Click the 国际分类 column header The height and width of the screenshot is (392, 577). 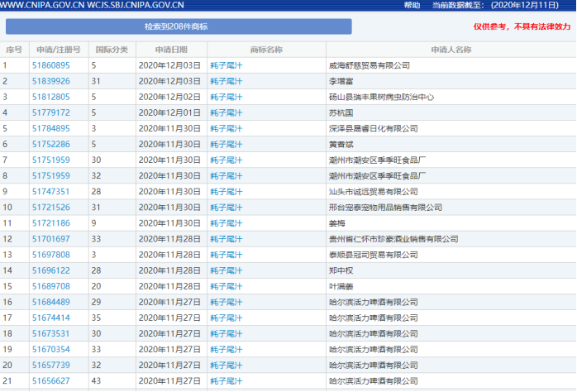point(112,50)
